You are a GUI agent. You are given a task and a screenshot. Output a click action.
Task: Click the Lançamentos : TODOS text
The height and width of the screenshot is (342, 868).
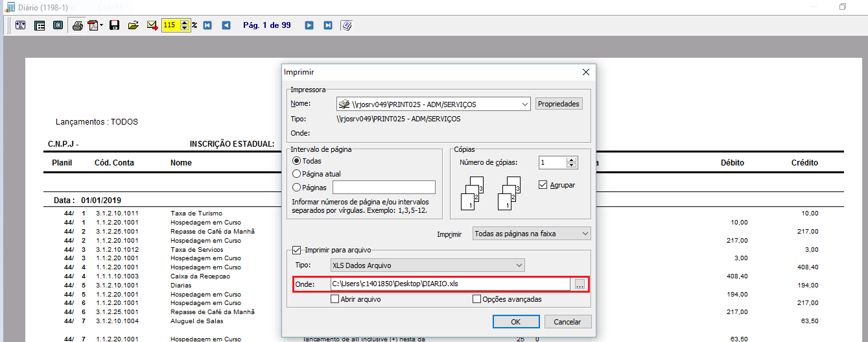pyautogui.click(x=97, y=122)
